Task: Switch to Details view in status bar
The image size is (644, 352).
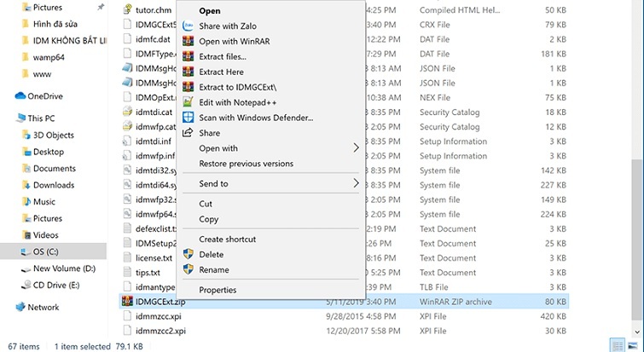Action: point(618,345)
